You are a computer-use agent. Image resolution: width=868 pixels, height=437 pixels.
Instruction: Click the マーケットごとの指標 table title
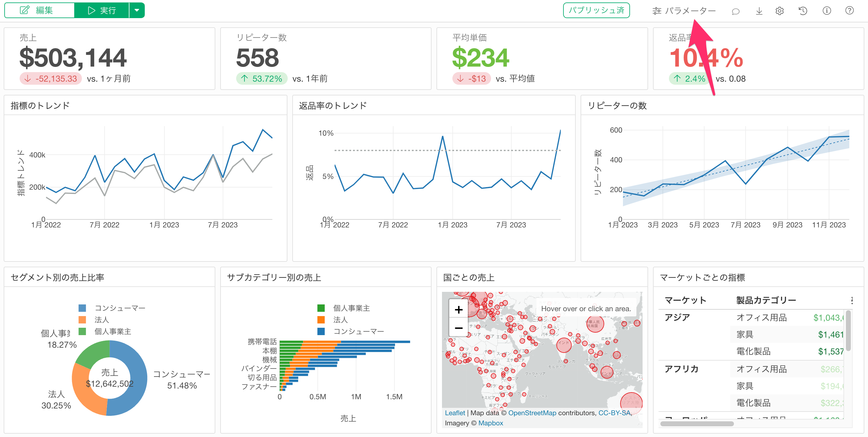[702, 277]
